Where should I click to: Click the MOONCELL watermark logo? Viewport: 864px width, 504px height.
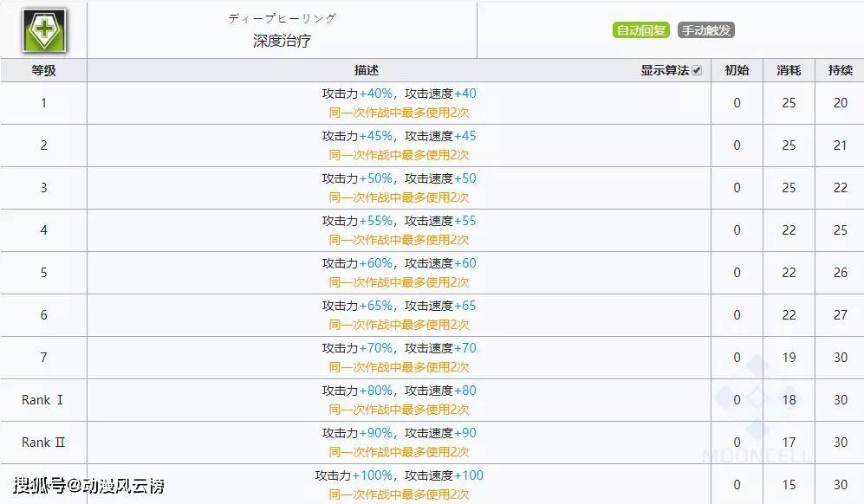pos(757,412)
